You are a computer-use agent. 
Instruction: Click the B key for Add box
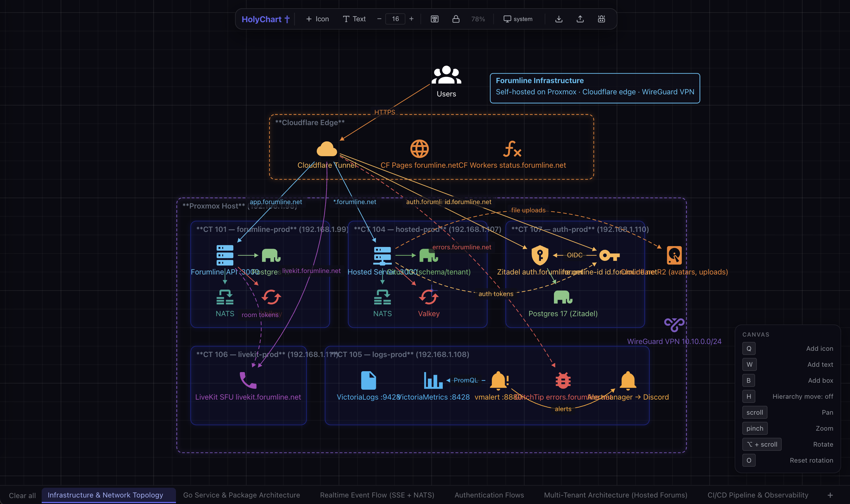749,380
